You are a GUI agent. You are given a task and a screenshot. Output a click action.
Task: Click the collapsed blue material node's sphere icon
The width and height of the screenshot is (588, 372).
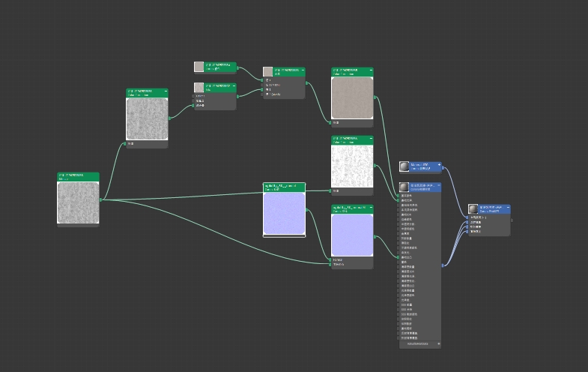coord(404,166)
